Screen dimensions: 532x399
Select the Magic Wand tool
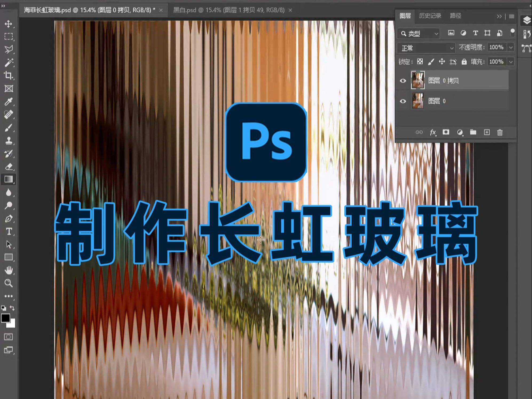[x=9, y=62]
